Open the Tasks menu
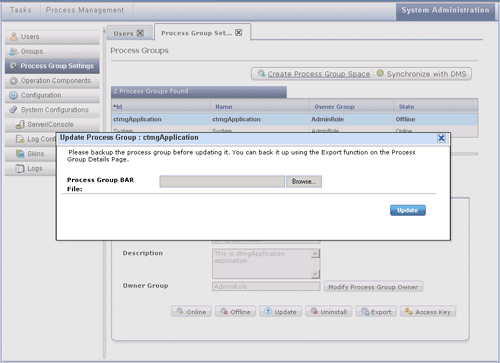 pos(21,10)
